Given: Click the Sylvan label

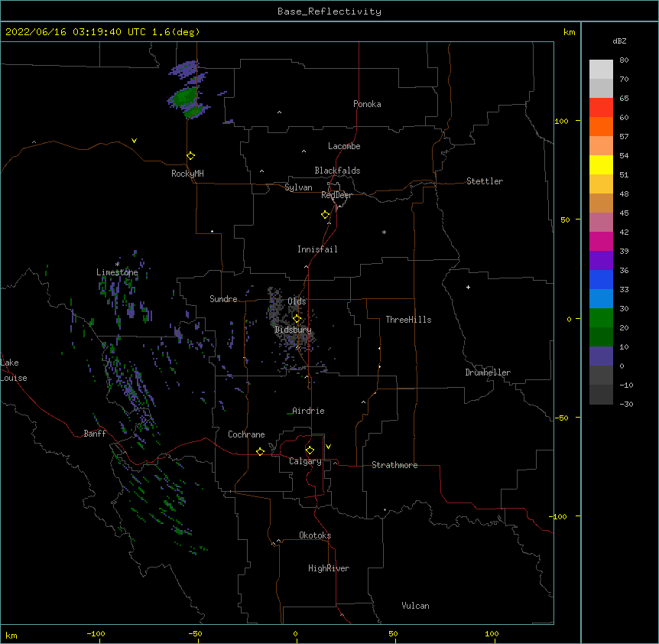Looking at the screenshot, I should [298, 187].
